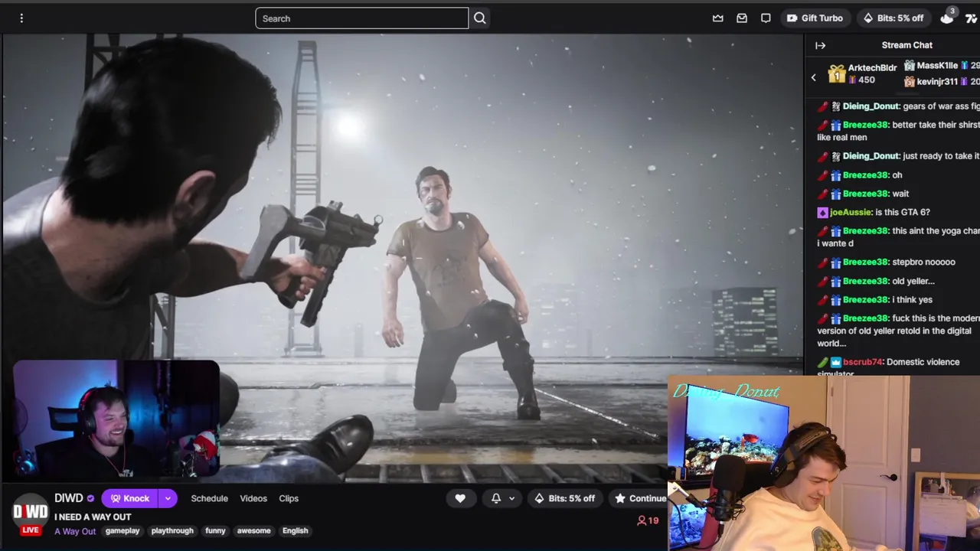
Task: Select the gameplay tag
Action: point(122,530)
